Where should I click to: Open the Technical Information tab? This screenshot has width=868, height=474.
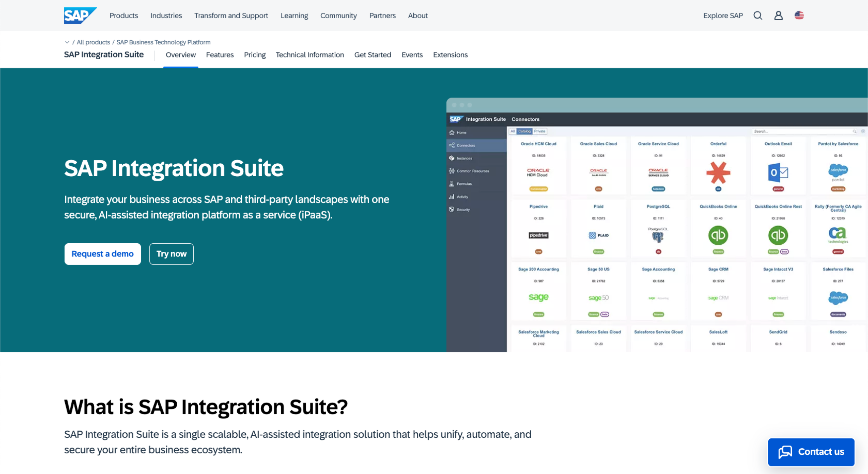coord(310,55)
